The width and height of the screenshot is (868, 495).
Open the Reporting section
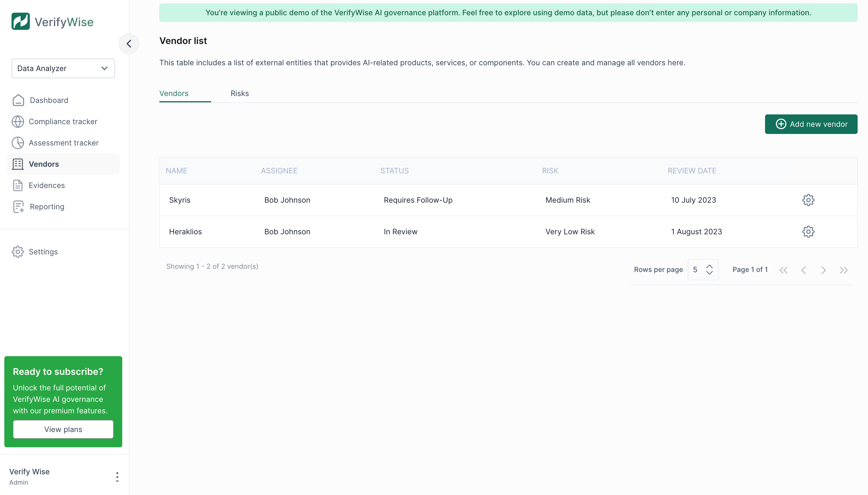(x=46, y=206)
